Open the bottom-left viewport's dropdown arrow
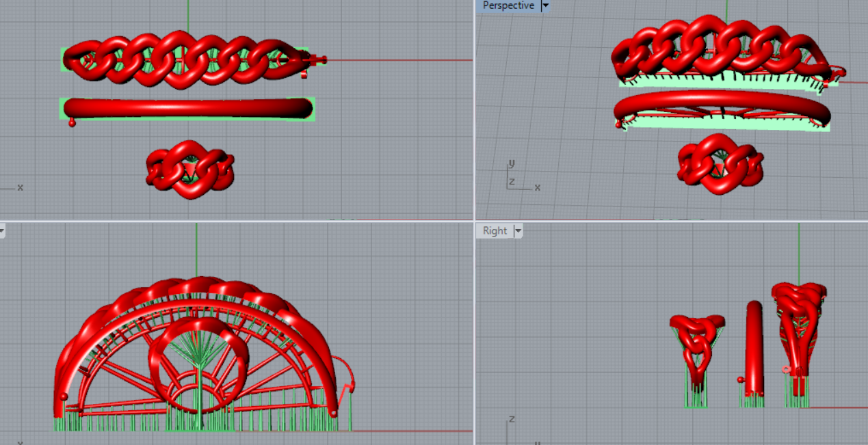This screenshot has height=445, width=868. coord(2,231)
